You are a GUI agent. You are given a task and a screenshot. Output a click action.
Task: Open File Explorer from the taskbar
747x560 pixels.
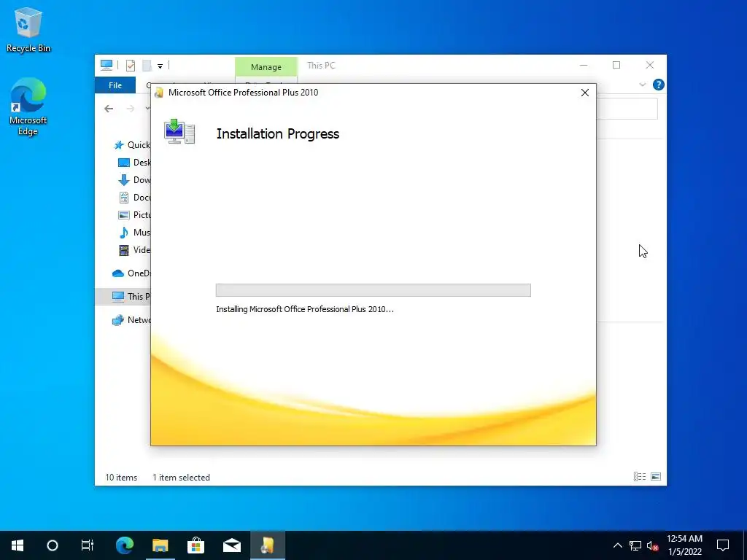pyautogui.click(x=160, y=545)
